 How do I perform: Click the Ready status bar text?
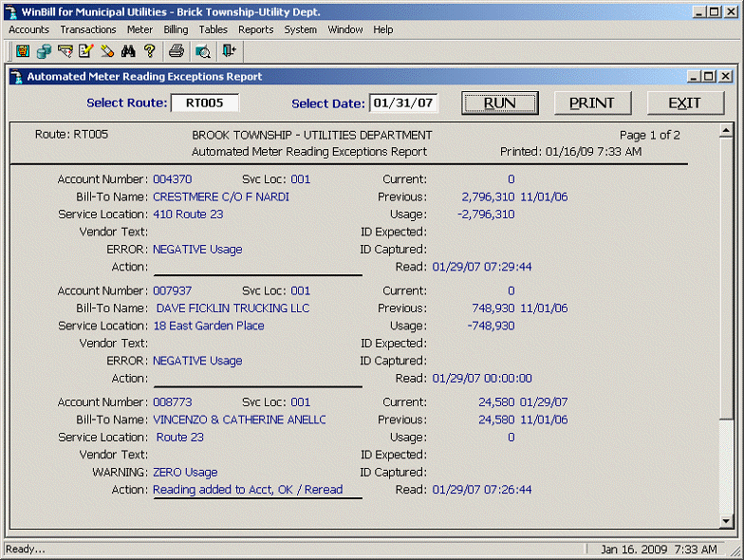point(25,549)
